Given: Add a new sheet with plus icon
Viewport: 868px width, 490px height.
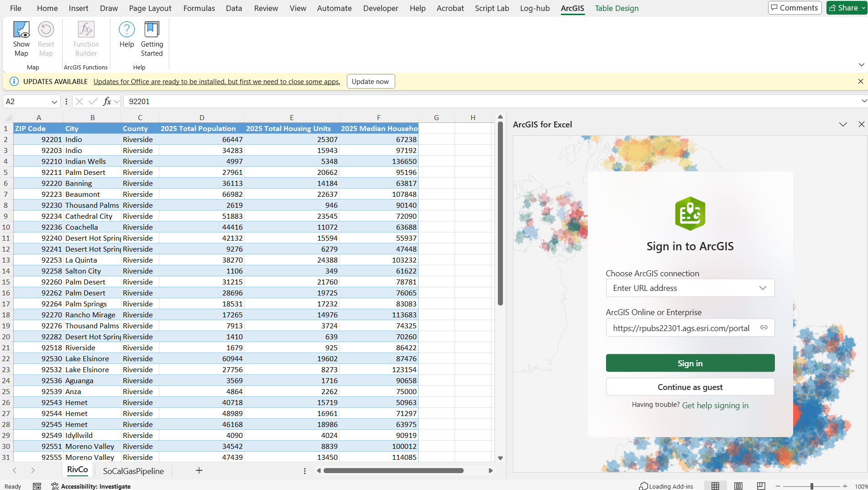Looking at the screenshot, I should (x=199, y=470).
